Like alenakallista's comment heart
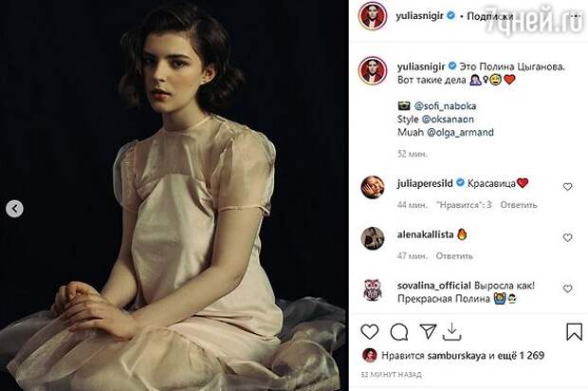 pos(567,237)
